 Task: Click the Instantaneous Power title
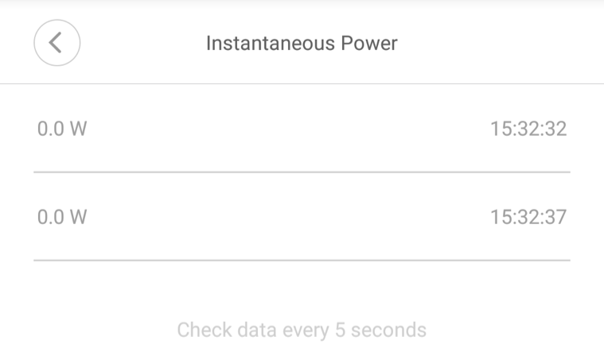coord(302,43)
